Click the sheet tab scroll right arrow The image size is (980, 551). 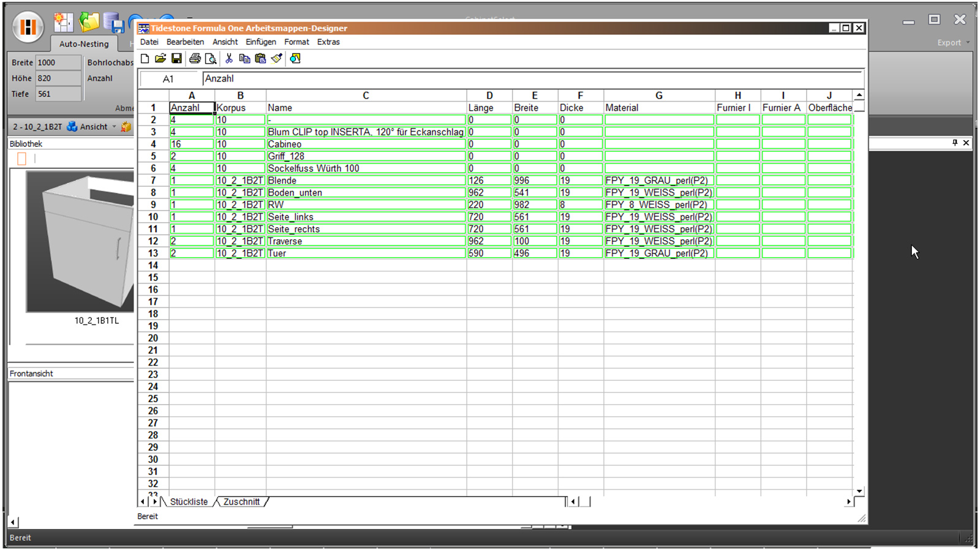pos(155,502)
